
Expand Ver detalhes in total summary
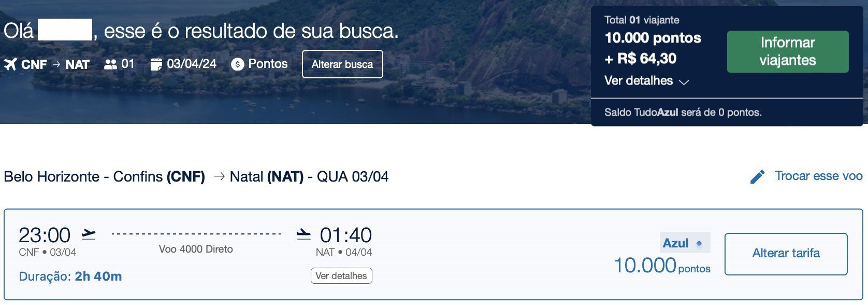pyautogui.click(x=639, y=81)
